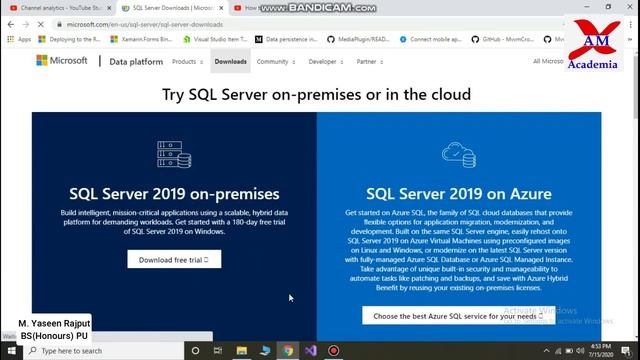The image size is (640, 360).
Task: Click the Azure cloud database icon
Action: tap(459, 155)
